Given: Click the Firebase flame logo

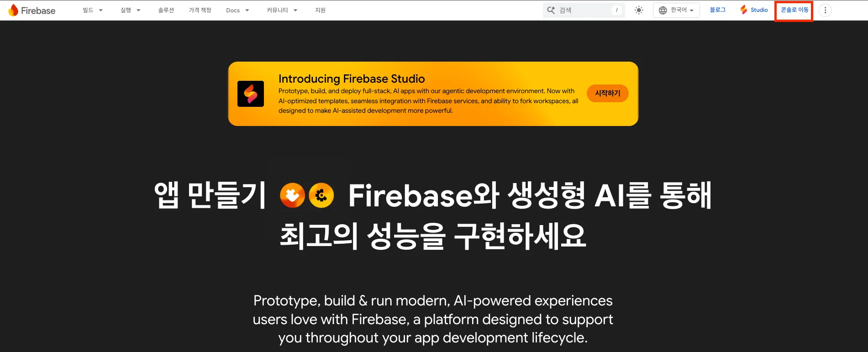Looking at the screenshot, I should click(x=14, y=10).
